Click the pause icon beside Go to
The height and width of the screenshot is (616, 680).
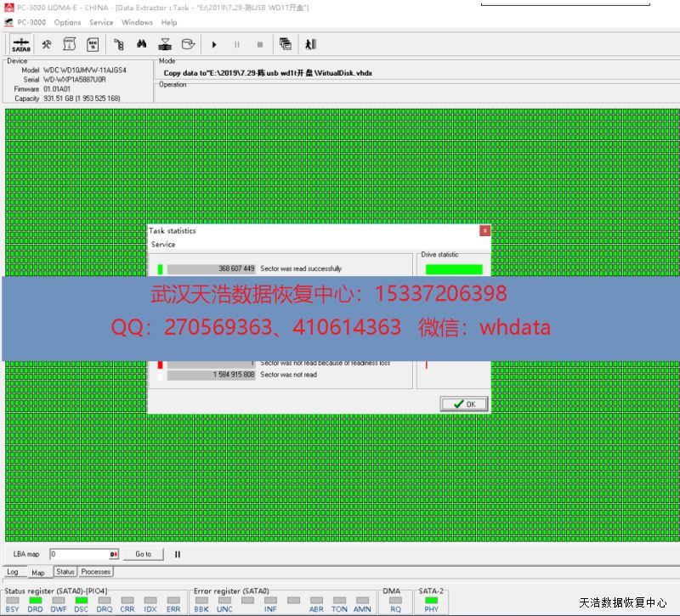178,554
